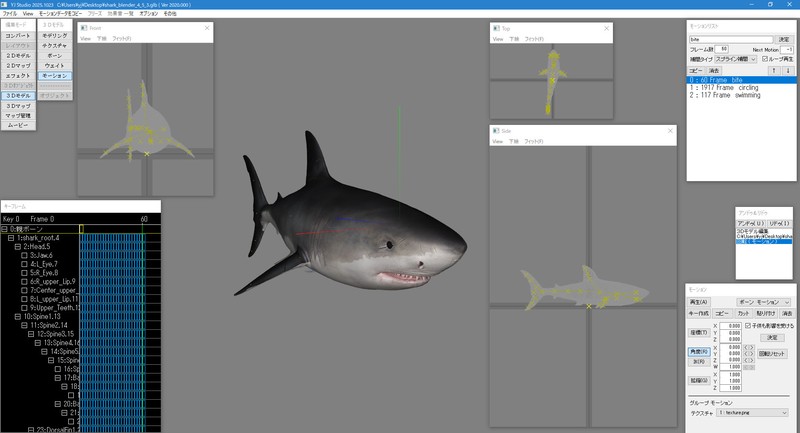Select the ボーン sub-mode

click(x=55, y=56)
